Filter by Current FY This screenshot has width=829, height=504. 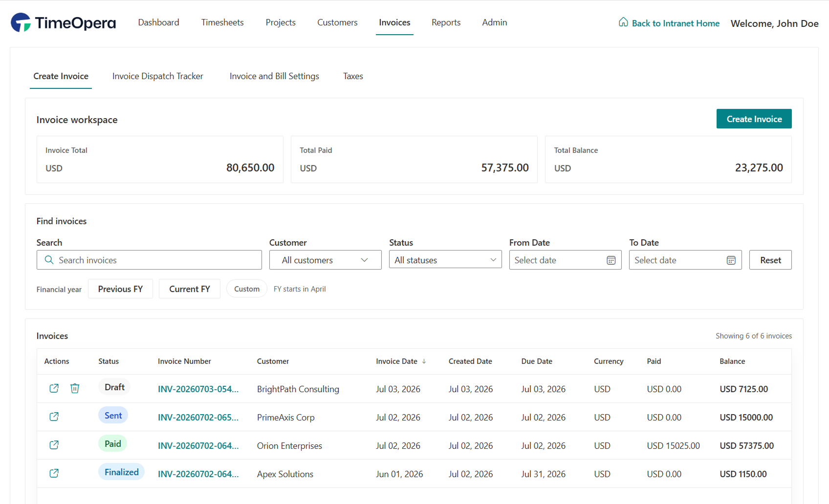pos(190,289)
